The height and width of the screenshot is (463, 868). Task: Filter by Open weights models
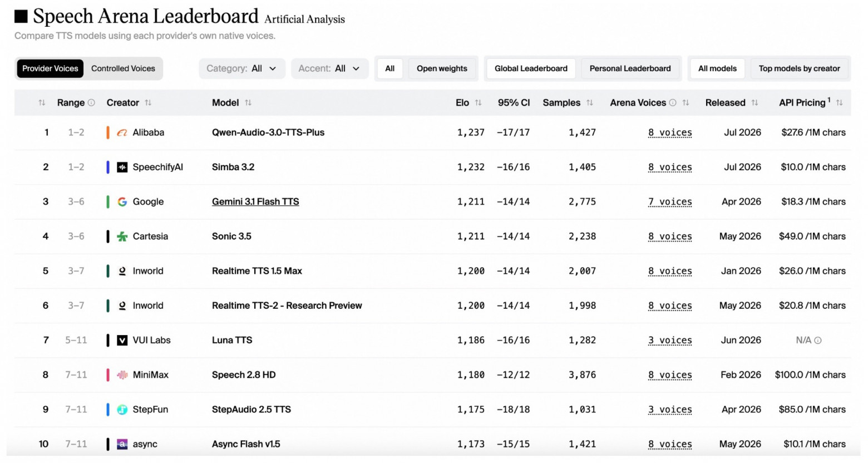442,68
